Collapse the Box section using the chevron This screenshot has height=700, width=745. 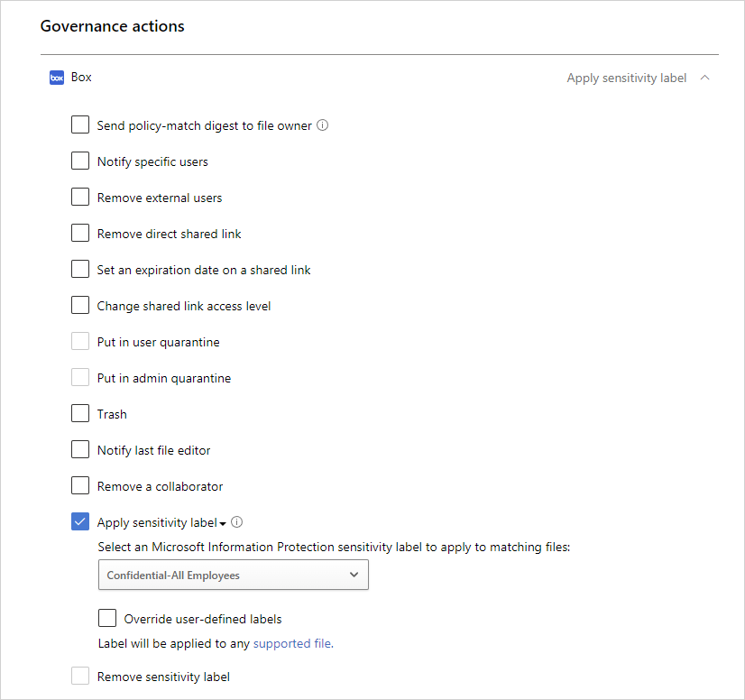click(705, 78)
